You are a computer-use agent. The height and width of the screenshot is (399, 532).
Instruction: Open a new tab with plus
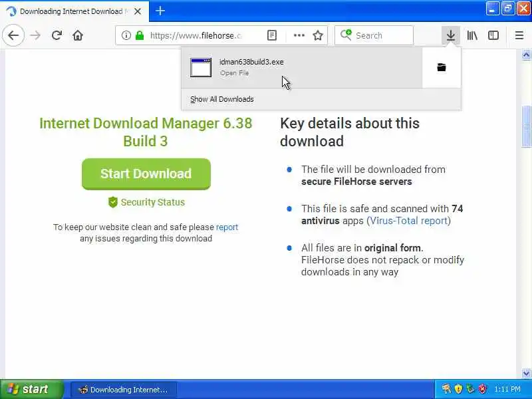click(x=160, y=11)
